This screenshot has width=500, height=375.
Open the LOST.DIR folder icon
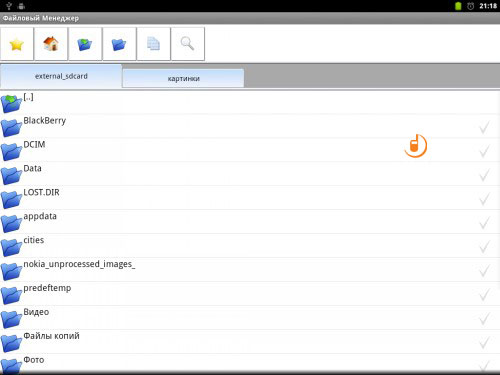point(11,200)
